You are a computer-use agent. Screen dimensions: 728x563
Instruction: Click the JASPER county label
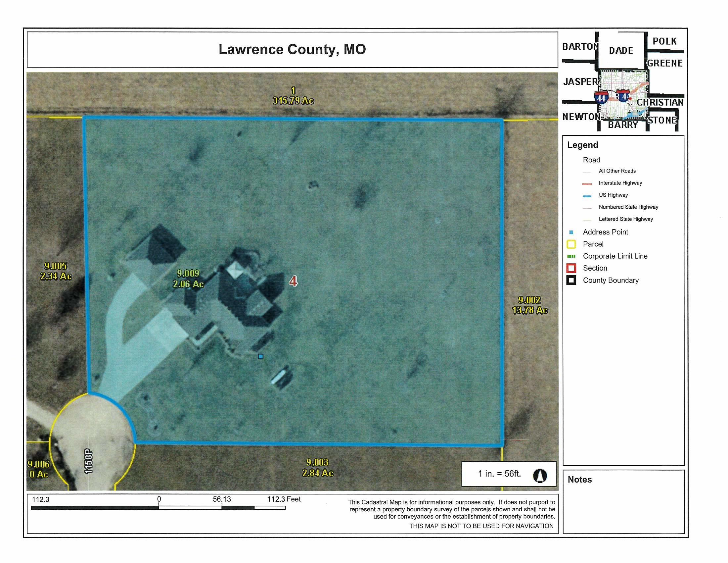pyautogui.click(x=581, y=81)
